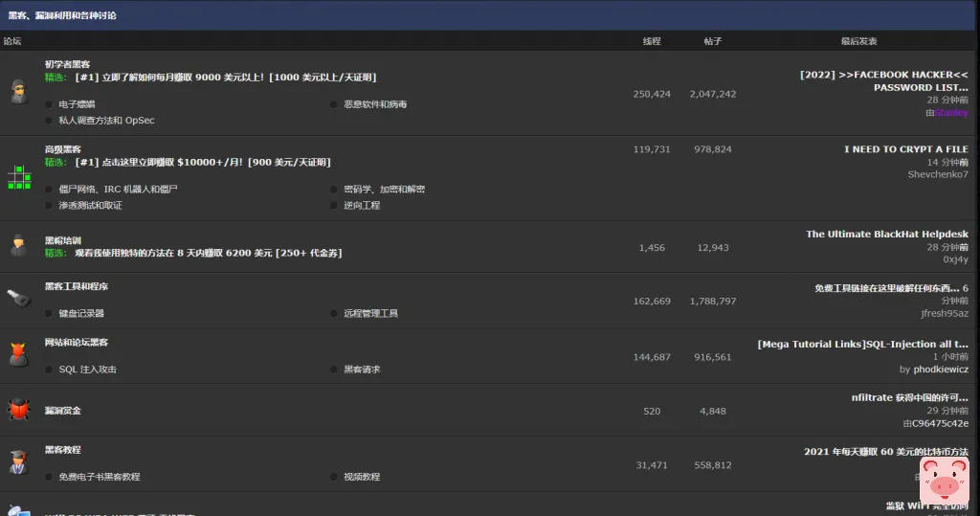980x516 pixels.
Task: Click post count 916,561
Action: [712, 357]
